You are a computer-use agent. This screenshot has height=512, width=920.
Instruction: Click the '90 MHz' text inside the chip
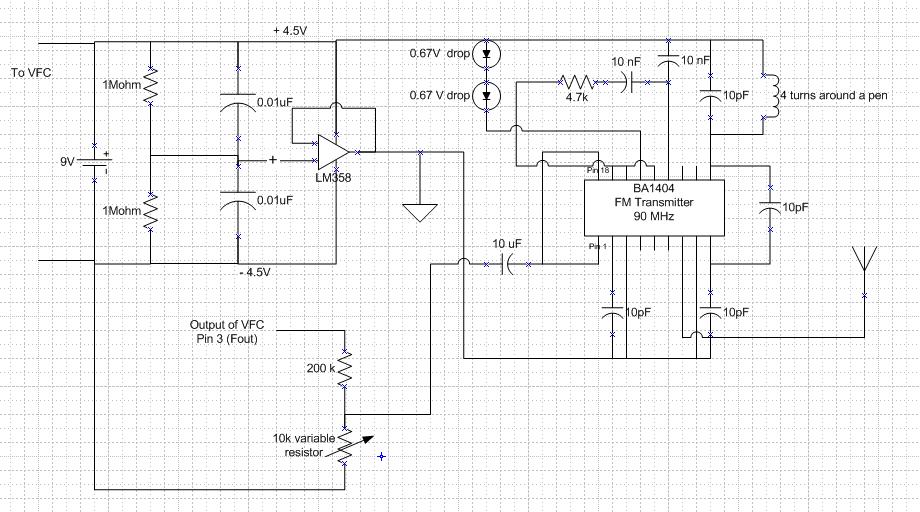pyautogui.click(x=654, y=216)
